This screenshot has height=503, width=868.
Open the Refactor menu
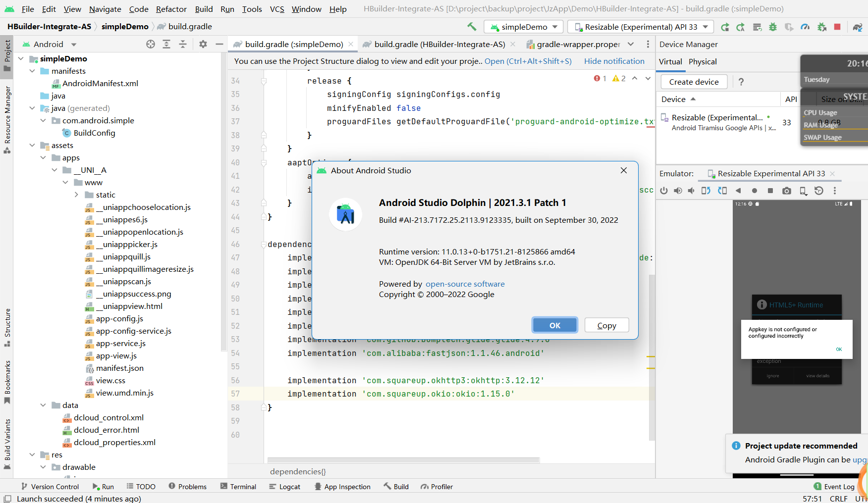coord(171,9)
